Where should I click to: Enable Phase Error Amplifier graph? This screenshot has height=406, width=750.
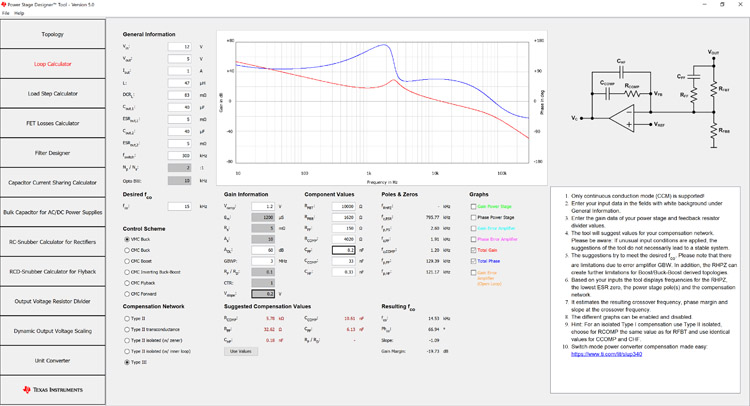474,240
